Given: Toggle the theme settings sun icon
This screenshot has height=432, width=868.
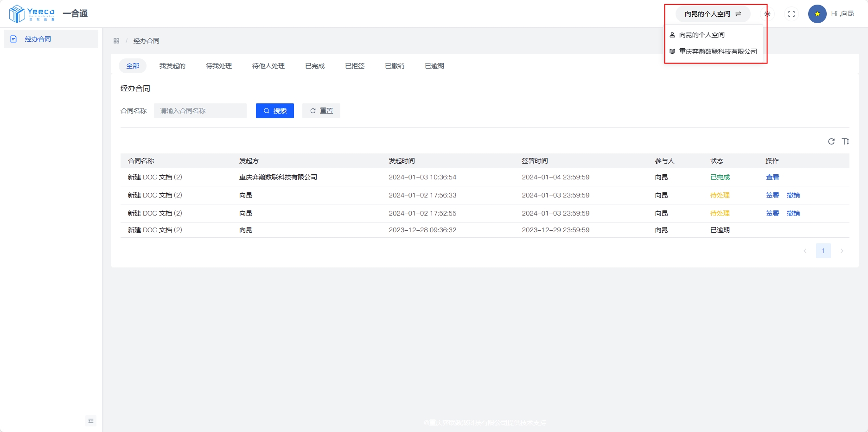Looking at the screenshot, I should pos(767,14).
